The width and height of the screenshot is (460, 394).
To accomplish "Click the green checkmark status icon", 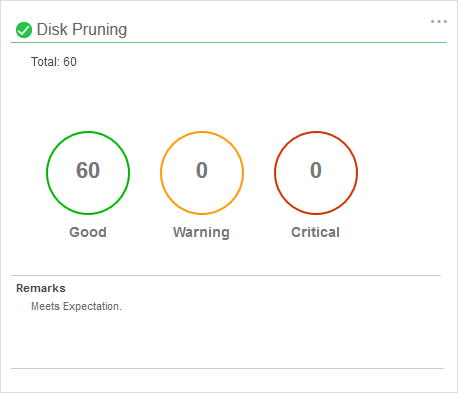I will coord(24,30).
